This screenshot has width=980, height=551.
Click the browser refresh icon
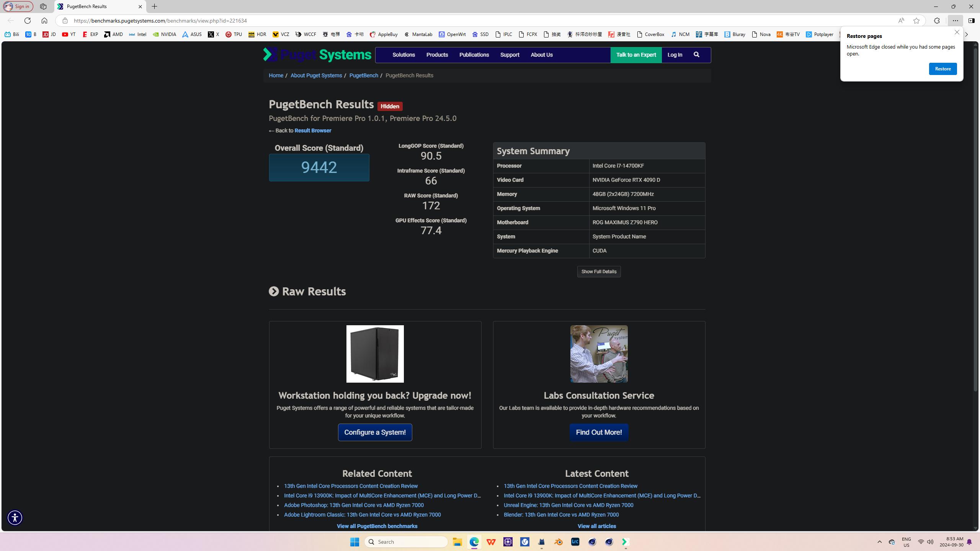coord(28,21)
